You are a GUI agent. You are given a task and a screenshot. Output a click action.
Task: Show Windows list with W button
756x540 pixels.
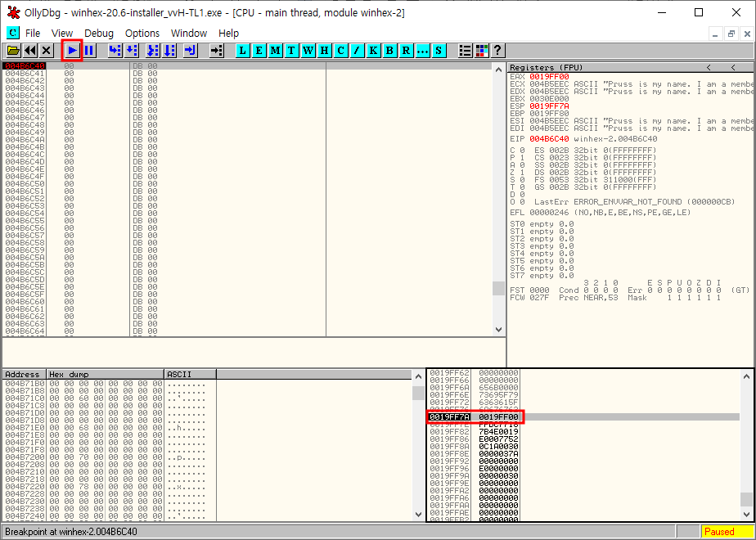[308, 50]
